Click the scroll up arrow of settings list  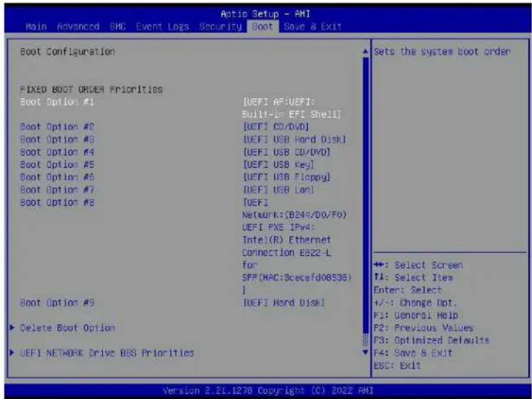365,52
